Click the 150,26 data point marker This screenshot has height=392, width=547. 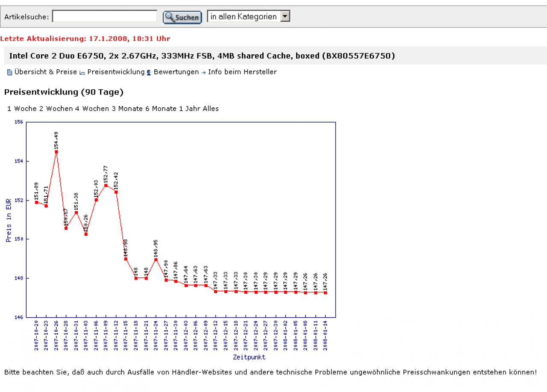[86, 234]
